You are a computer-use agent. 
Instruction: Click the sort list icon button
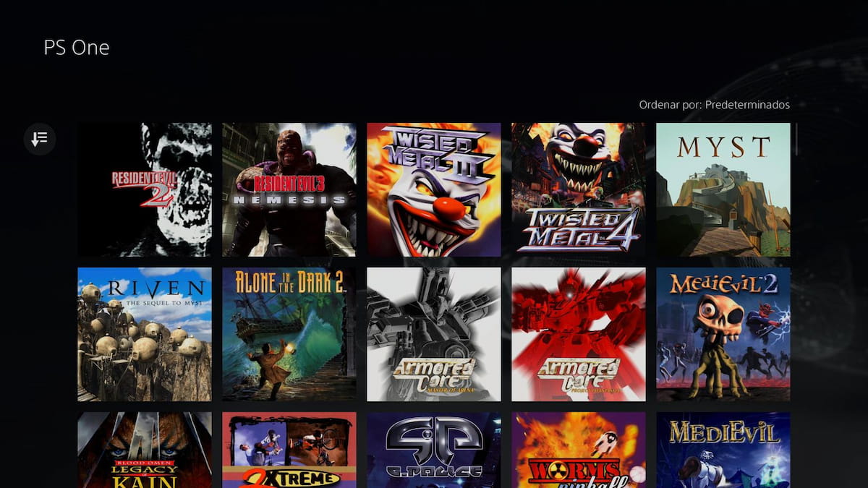40,138
